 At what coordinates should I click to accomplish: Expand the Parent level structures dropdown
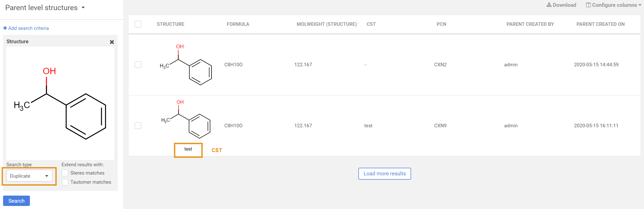83,8
